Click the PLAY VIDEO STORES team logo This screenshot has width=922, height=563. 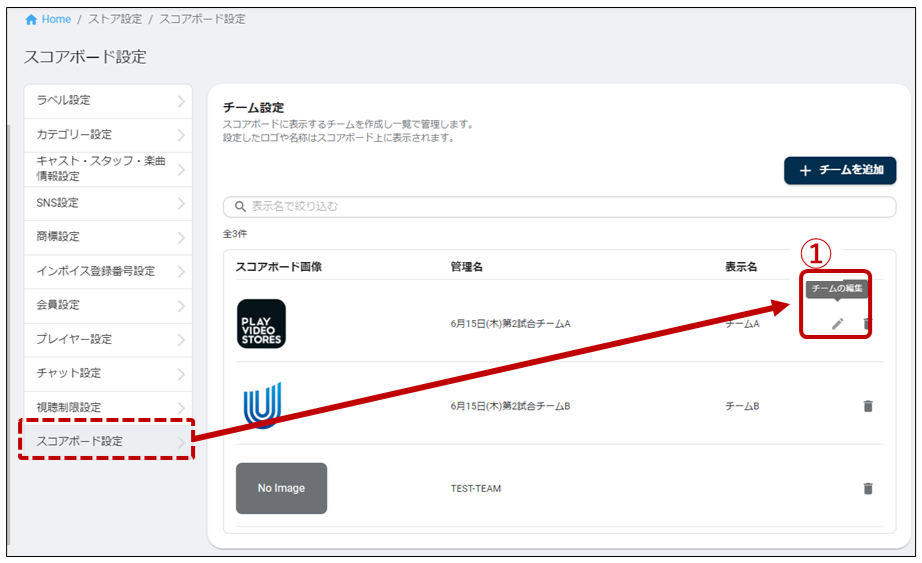(261, 324)
